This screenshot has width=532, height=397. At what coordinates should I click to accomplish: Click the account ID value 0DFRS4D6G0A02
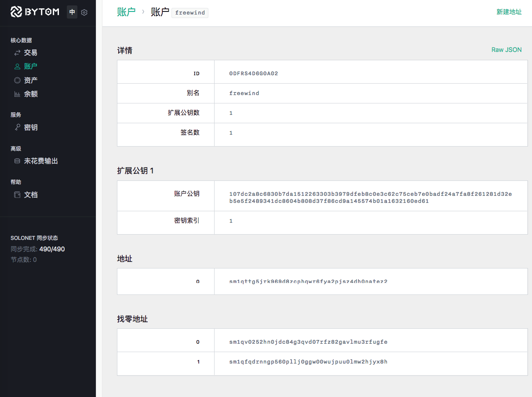click(254, 74)
